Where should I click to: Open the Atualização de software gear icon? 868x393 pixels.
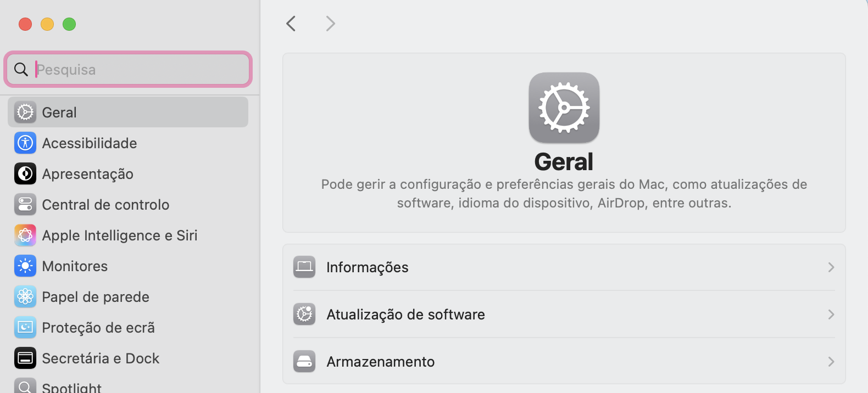[304, 314]
